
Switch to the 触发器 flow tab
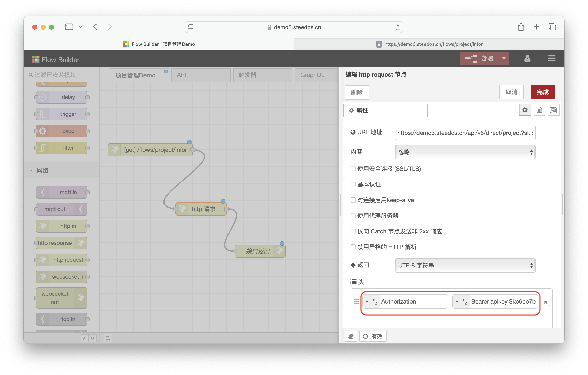pyautogui.click(x=262, y=75)
